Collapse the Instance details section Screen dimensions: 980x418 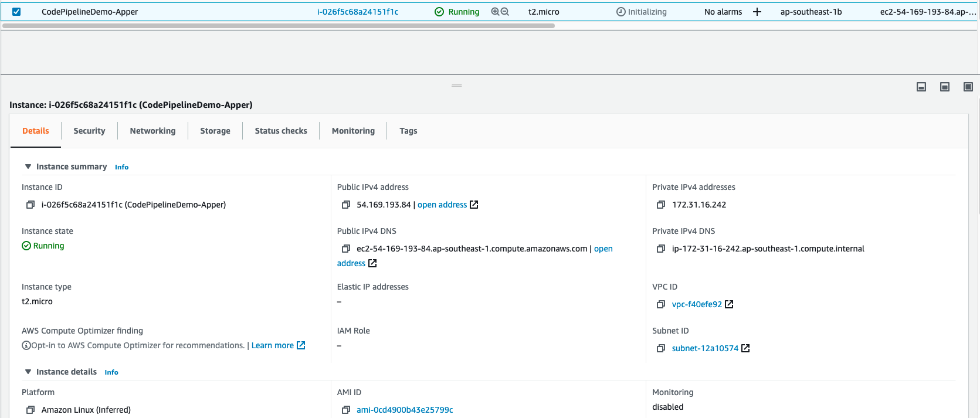click(28, 372)
